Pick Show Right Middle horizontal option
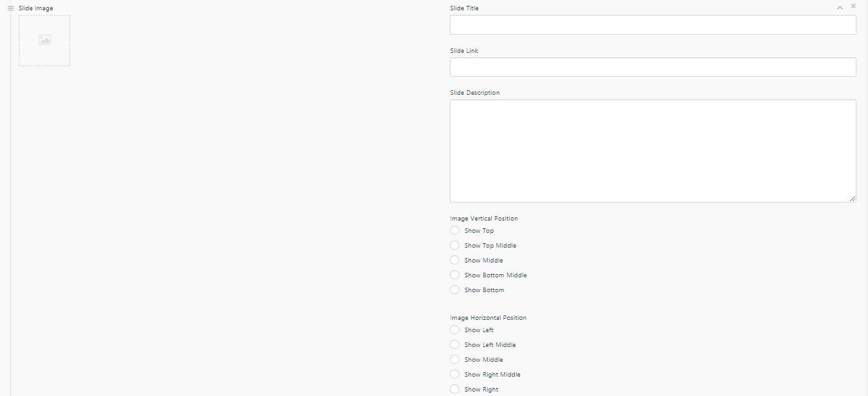868x396 pixels. coord(455,374)
